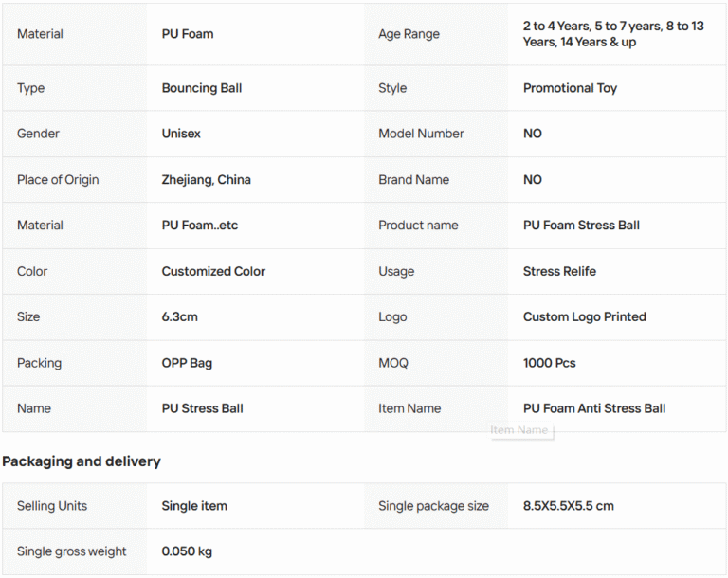Click the '8.5X5.5X5.5 cm' package size value
The width and height of the screenshot is (728, 578).
(568, 506)
